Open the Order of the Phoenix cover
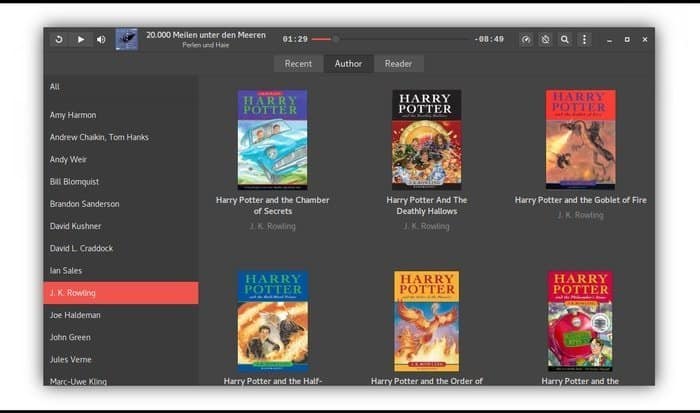 pyautogui.click(x=426, y=320)
